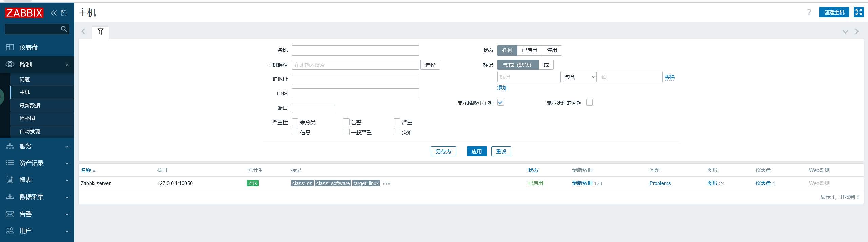This screenshot has width=868, height=242.
Task: Click the sidebar search magnifier icon
Action: click(64, 29)
